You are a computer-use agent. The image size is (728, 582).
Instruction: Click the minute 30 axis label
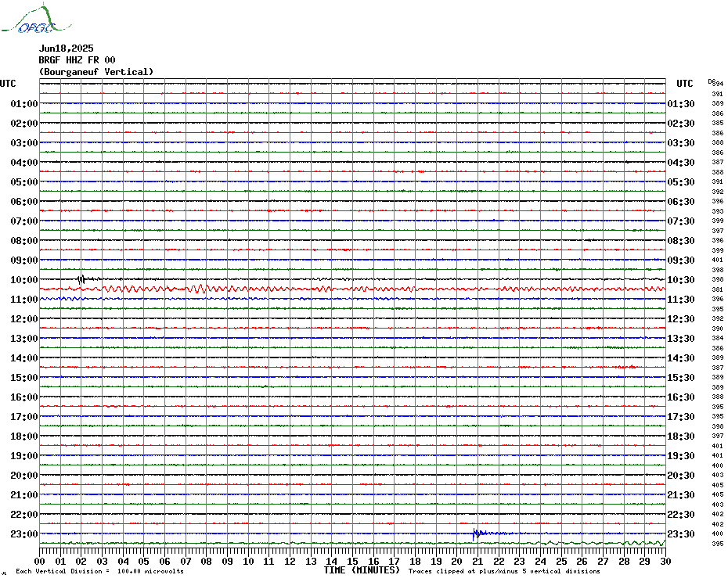[x=666, y=562]
